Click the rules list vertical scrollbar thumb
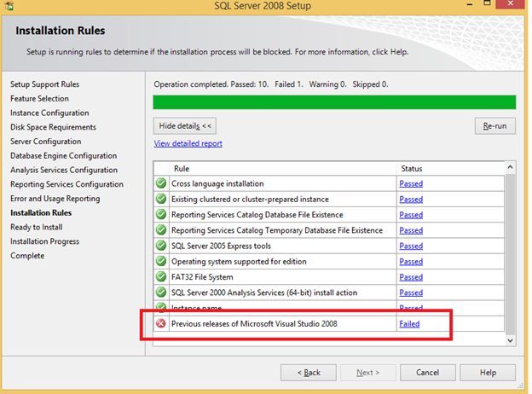 [x=510, y=252]
